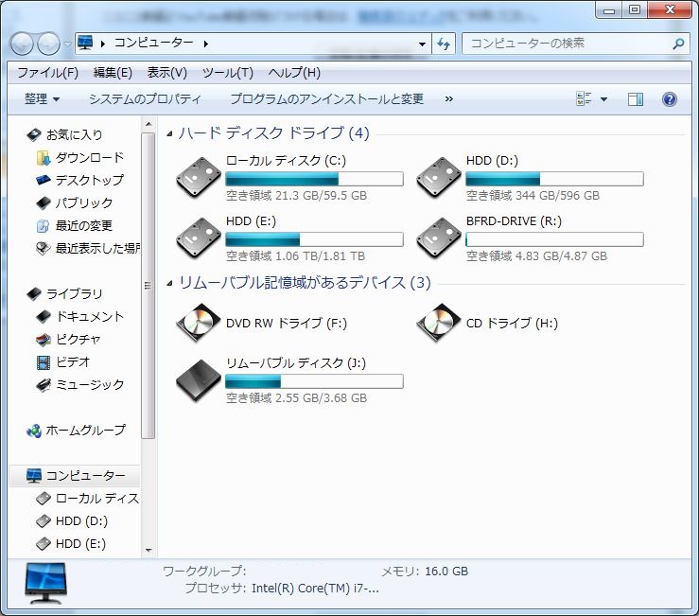
Task: Click the C: drive usage bar
Action: coord(314,179)
